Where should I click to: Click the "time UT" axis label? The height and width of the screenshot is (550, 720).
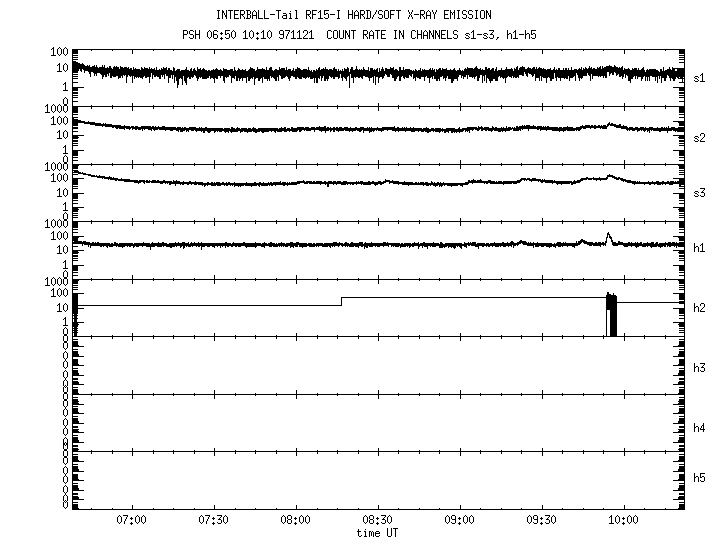(377, 533)
